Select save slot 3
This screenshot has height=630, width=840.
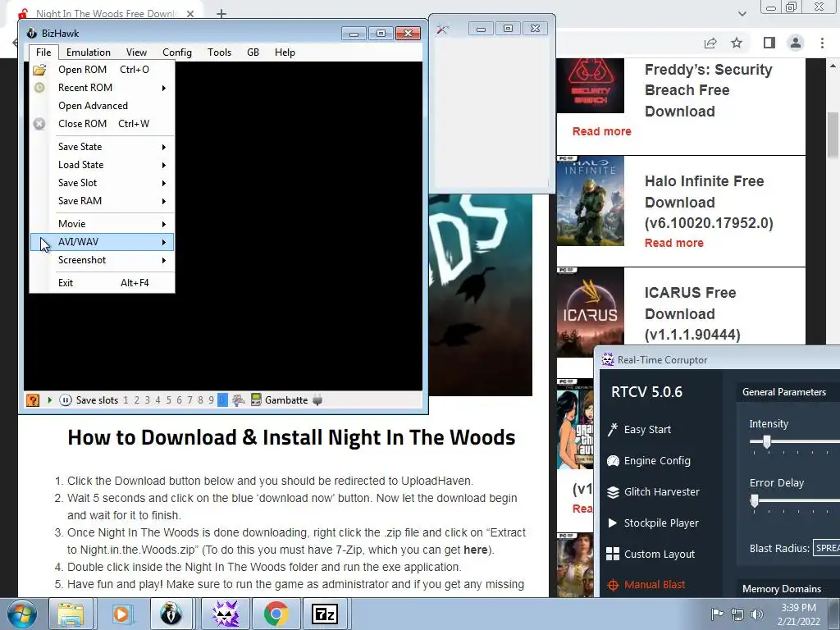148,400
